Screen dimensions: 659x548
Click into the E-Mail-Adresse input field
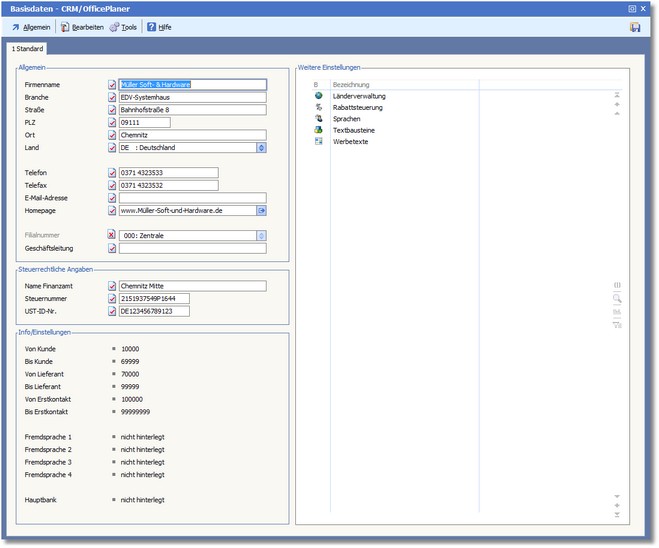point(192,198)
